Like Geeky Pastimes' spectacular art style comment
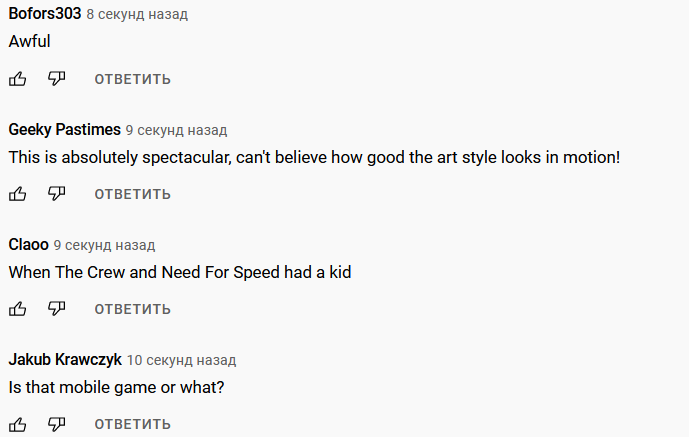Image resolution: width=689 pixels, height=437 pixels. pos(18,194)
